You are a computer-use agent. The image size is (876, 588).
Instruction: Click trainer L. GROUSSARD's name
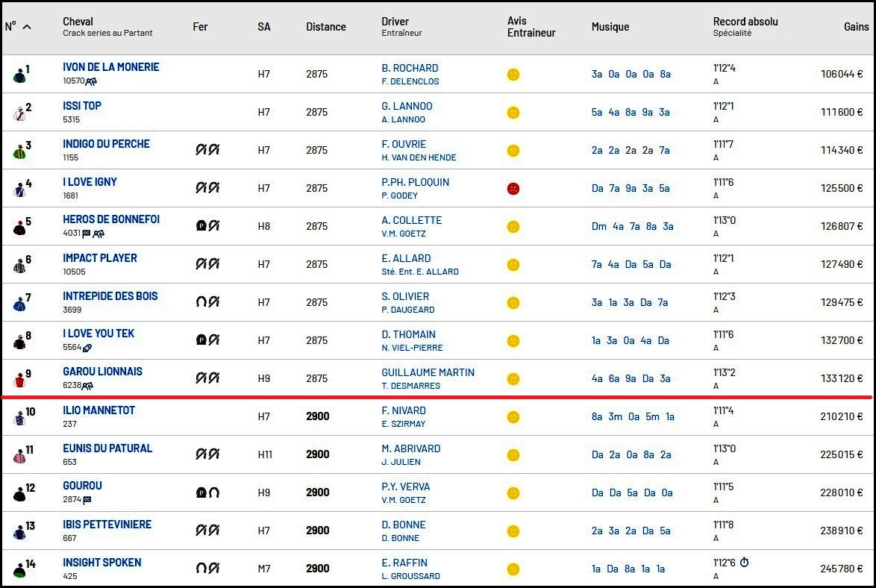point(410,576)
